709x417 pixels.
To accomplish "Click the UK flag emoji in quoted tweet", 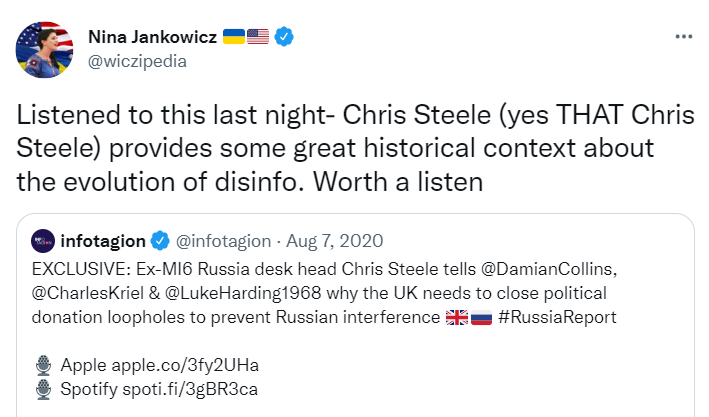I will point(457,317).
